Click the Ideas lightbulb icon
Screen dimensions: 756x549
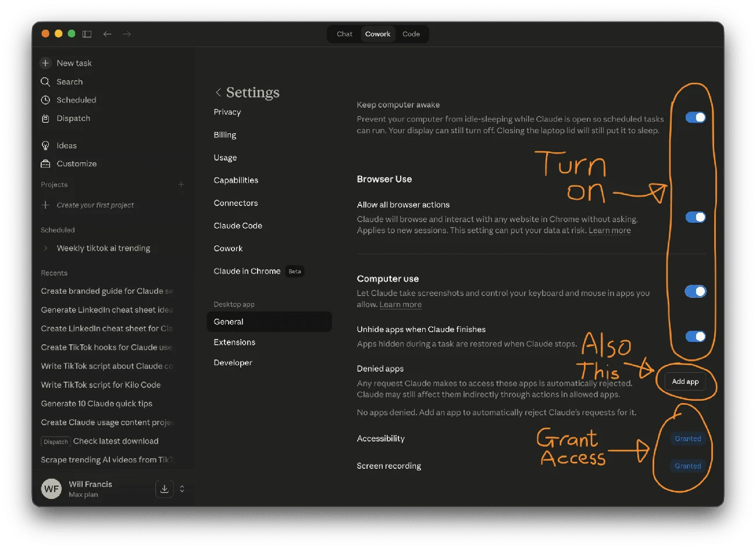tap(45, 145)
